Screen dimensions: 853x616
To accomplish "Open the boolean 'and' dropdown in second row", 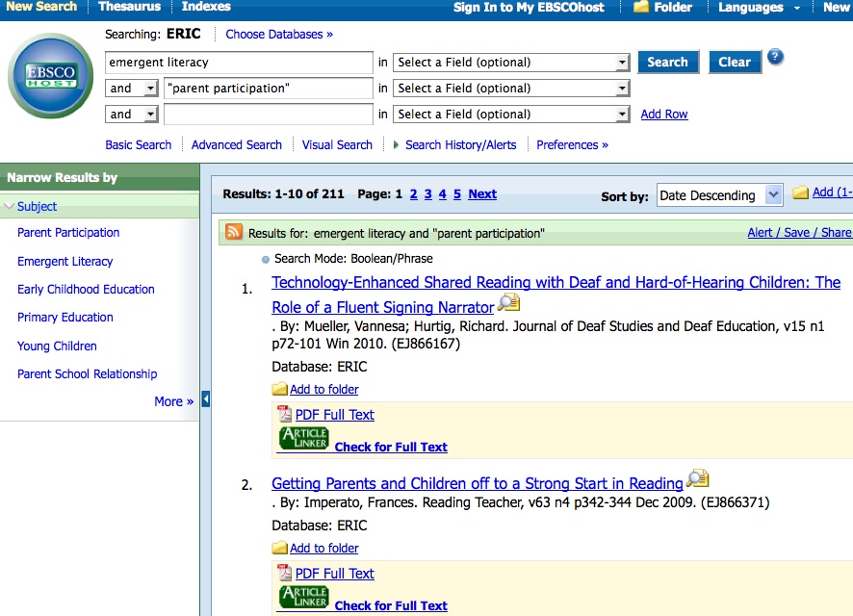I will (x=132, y=89).
